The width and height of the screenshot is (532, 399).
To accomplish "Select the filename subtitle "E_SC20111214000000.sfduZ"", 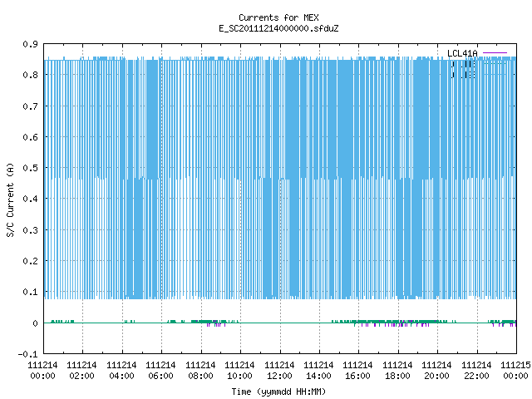I will tap(278, 28).
